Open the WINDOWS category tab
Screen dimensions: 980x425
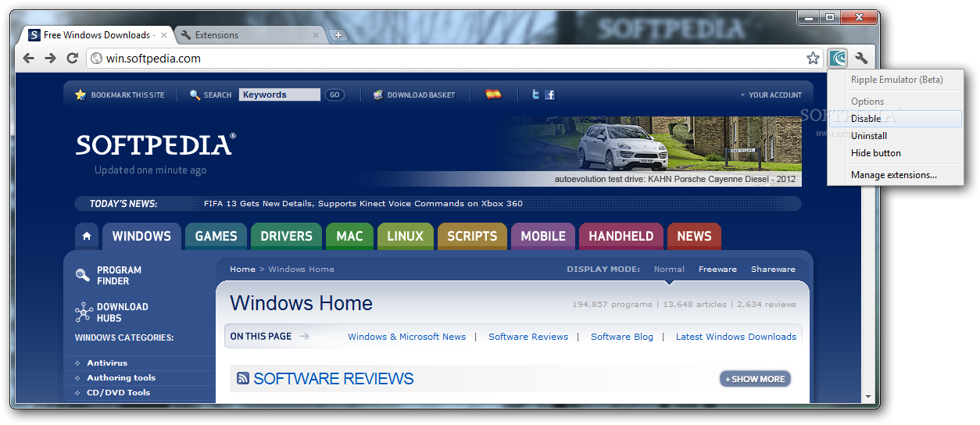[x=141, y=236]
